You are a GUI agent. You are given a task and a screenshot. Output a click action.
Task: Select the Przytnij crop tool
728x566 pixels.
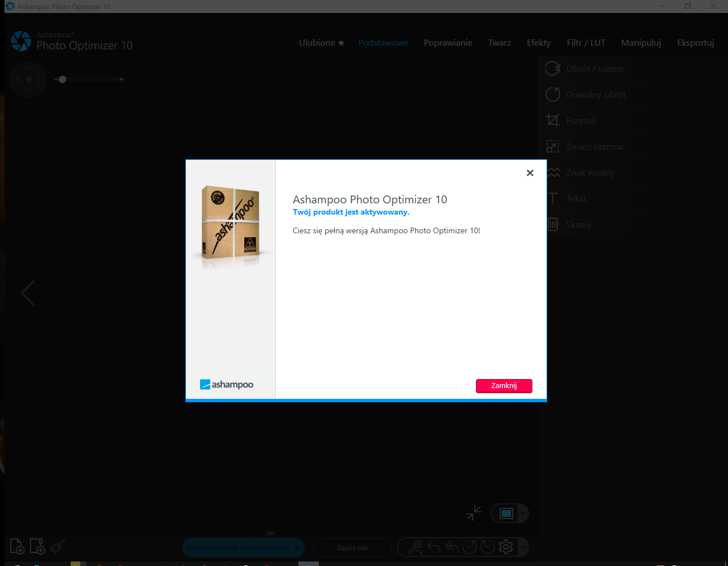click(x=582, y=120)
